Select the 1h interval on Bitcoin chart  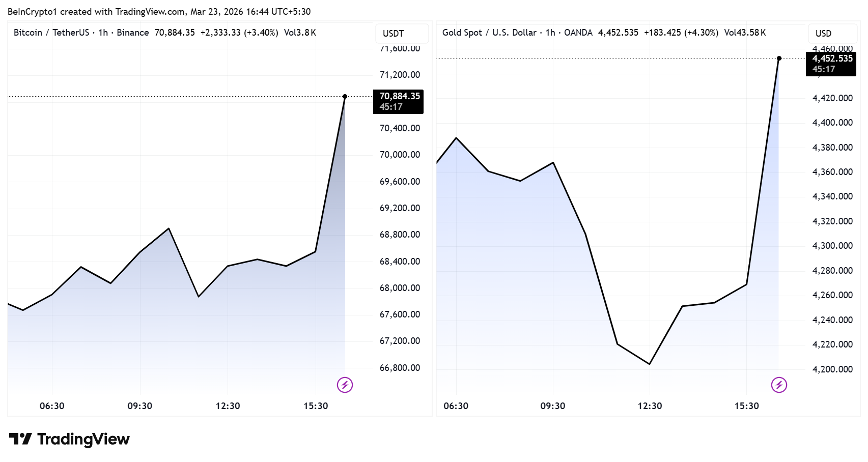[103, 33]
